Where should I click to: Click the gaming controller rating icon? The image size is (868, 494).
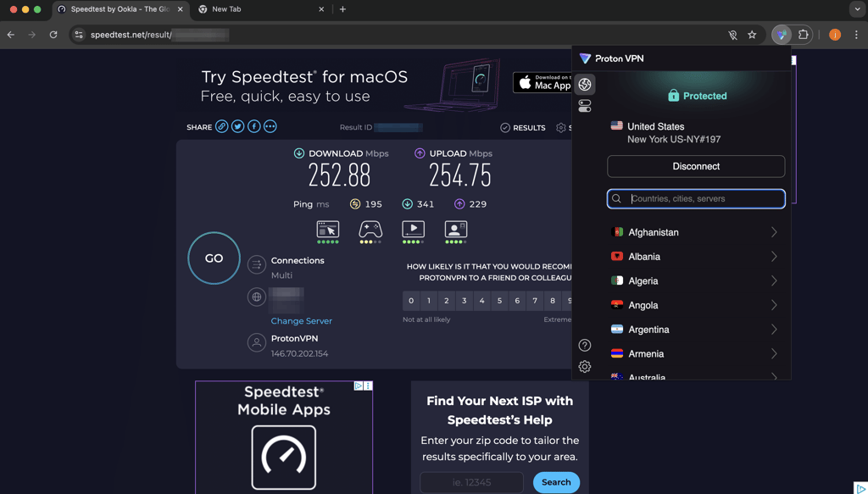(x=370, y=231)
